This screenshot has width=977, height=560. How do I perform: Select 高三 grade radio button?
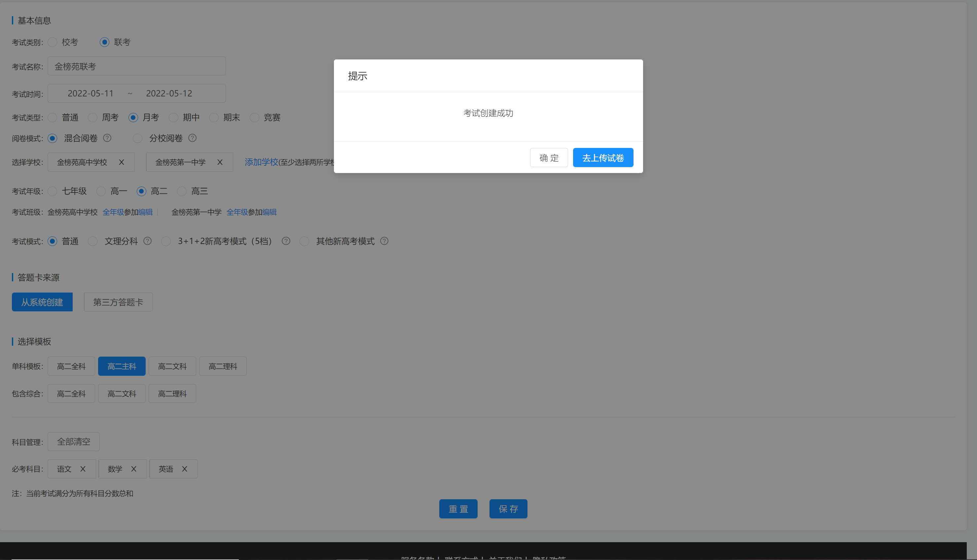point(182,191)
